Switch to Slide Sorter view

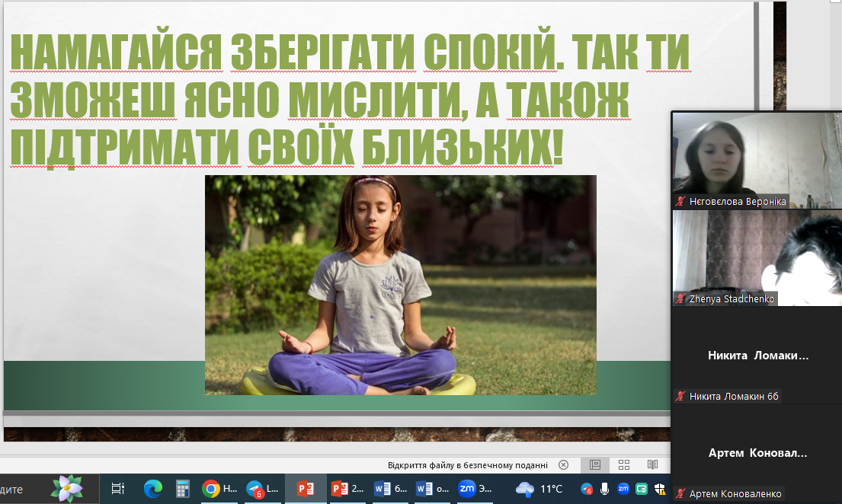click(x=623, y=464)
